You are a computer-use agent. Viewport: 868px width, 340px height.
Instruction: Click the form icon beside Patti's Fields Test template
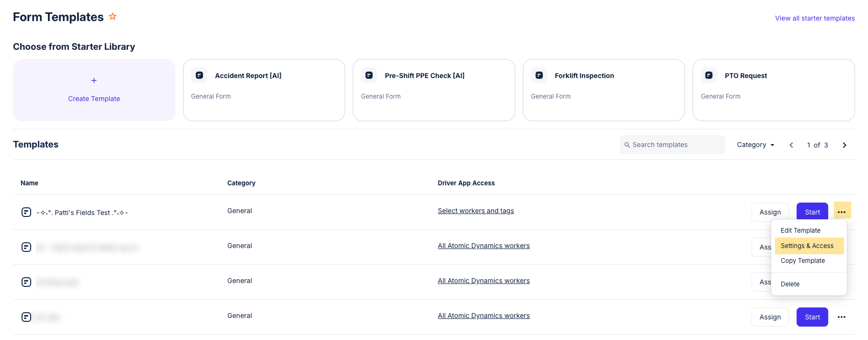(26, 212)
